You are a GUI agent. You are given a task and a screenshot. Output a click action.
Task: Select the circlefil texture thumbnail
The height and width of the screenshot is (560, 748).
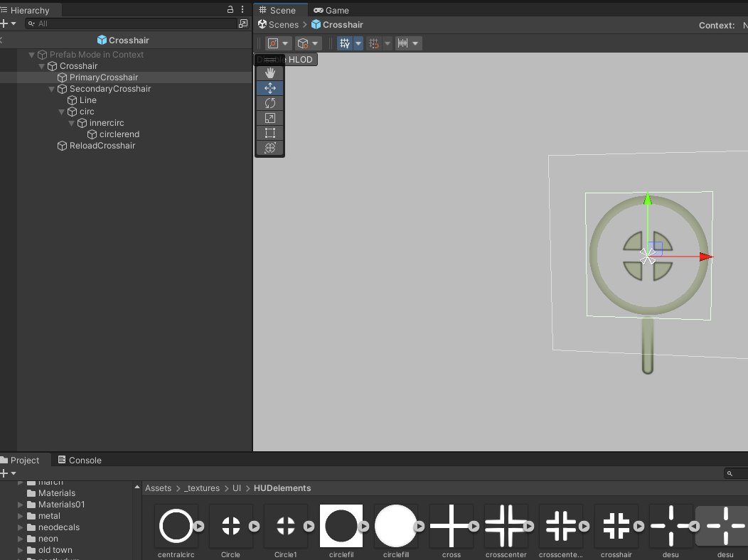341,526
